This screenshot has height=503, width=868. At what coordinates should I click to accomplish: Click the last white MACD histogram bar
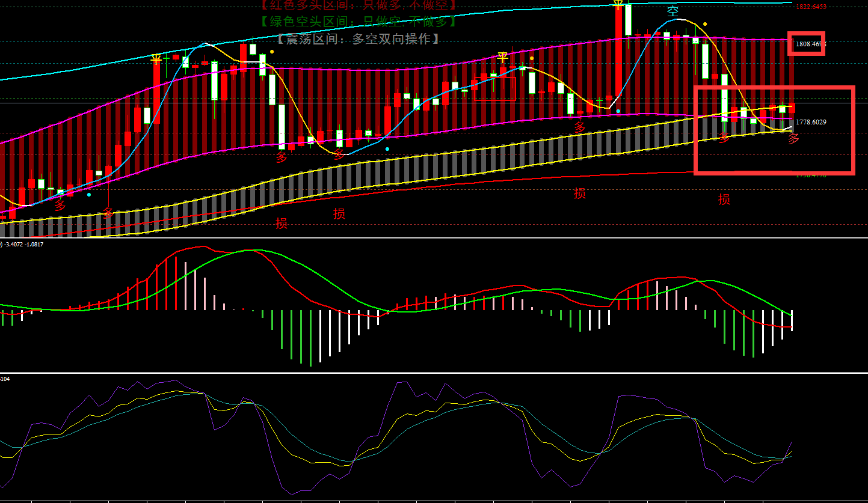pos(792,320)
